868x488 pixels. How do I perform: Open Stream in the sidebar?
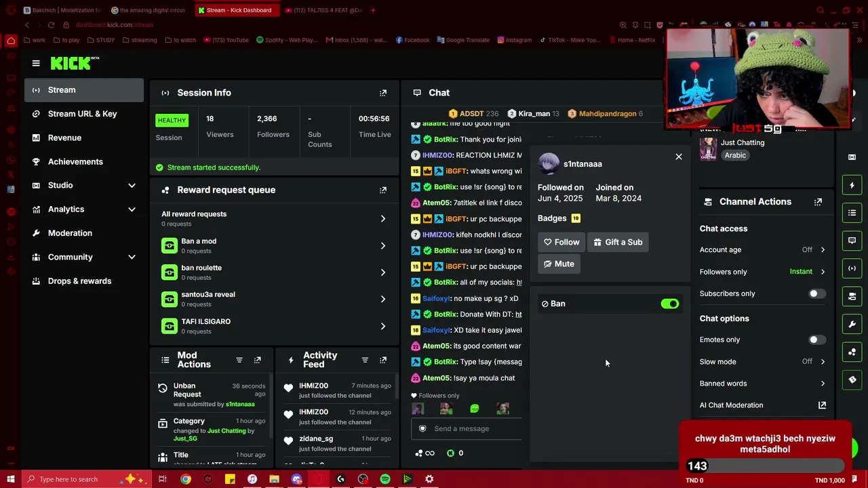[x=84, y=90]
